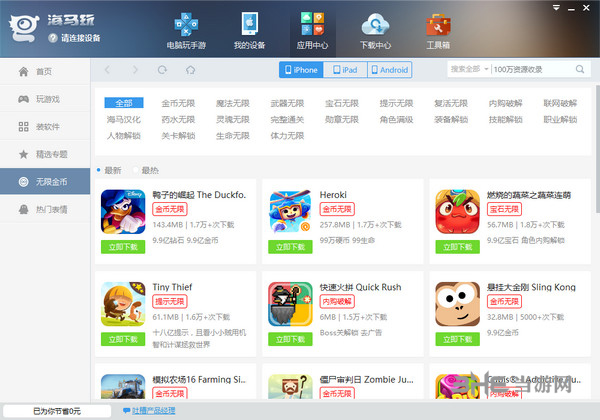600x420 pixels.
Task: Switch platform to Android
Action: click(390, 70)
